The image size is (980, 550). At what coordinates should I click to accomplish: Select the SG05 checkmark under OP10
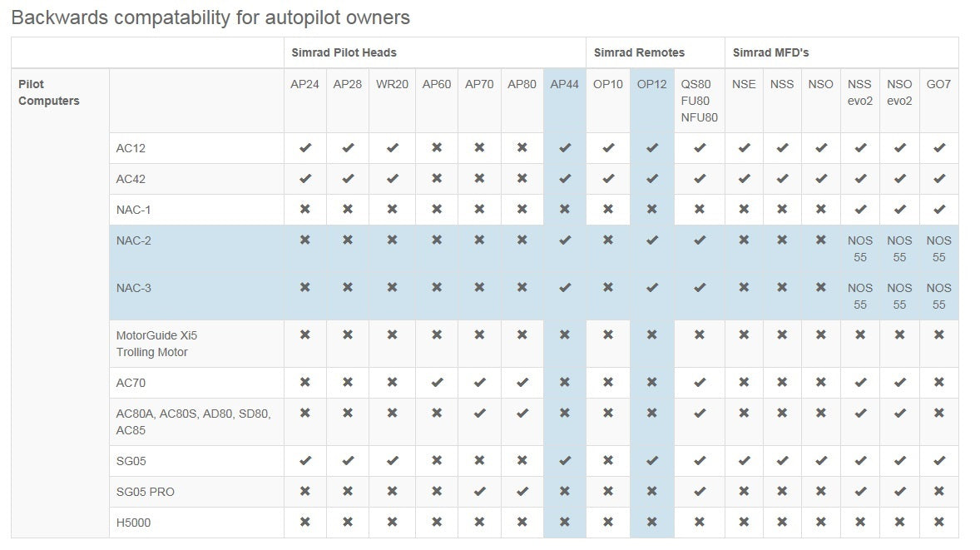point(608,461)
